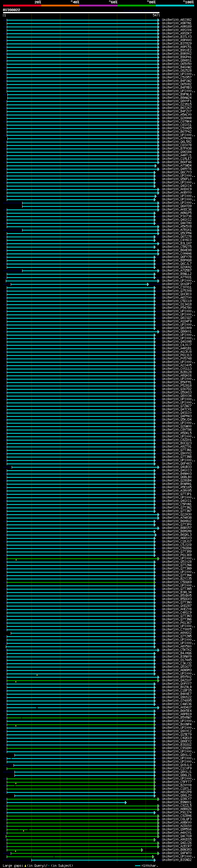Open hit UniRef100_C1MLE7
This screenshot has height=868, width=197.
pos(177,159)
